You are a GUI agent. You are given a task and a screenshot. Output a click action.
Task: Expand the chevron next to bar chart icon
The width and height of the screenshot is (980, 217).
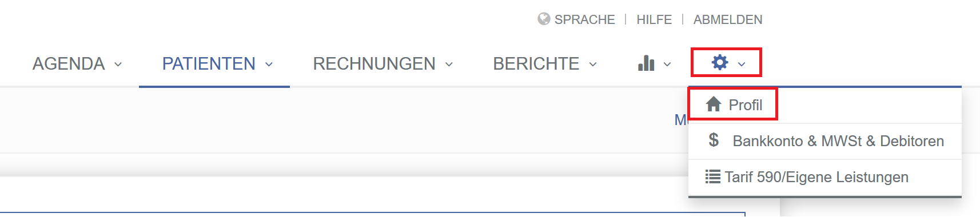point(667,65)
